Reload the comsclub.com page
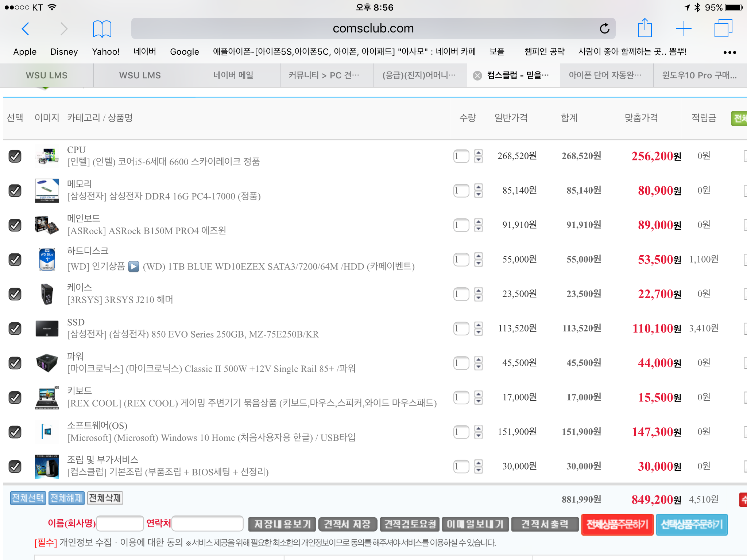Viewport: 747px width, 560px height. 604,28
